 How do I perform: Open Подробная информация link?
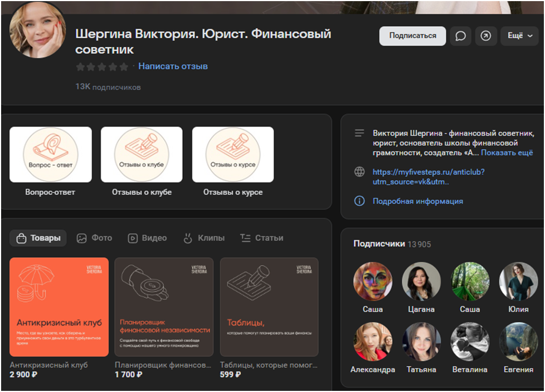418,201
